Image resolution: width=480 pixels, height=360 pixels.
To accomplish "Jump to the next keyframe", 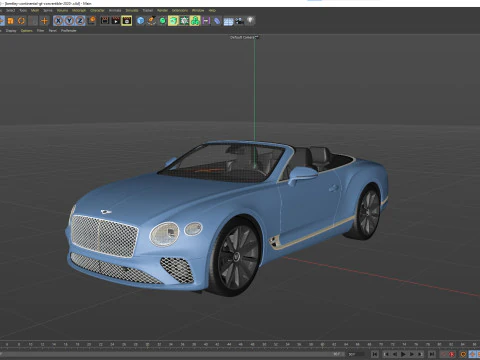I will coord(420,354).
